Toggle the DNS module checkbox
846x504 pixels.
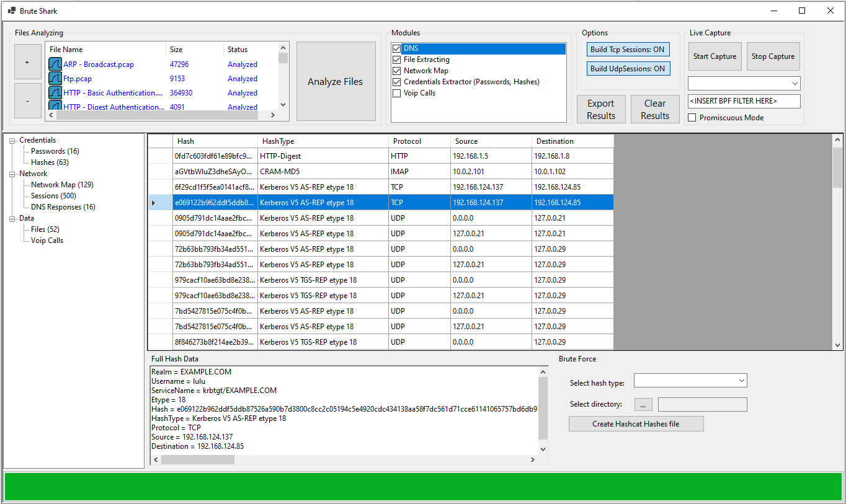(397, 48)
